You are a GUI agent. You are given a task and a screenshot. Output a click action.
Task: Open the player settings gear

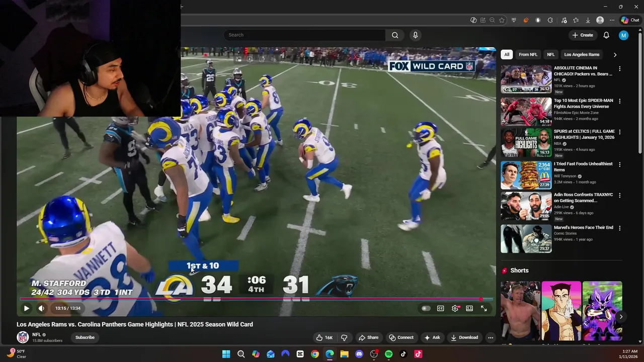tap(455, 308)
